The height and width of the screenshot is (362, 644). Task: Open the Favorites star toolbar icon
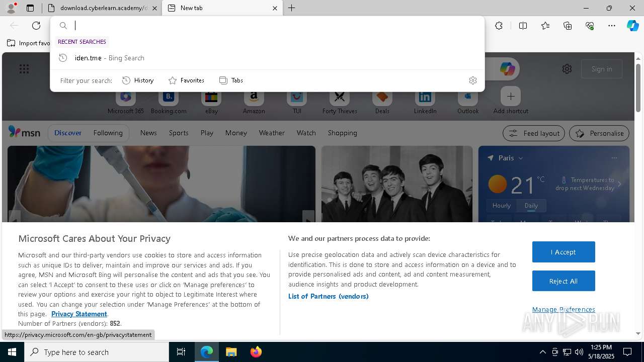545,26
